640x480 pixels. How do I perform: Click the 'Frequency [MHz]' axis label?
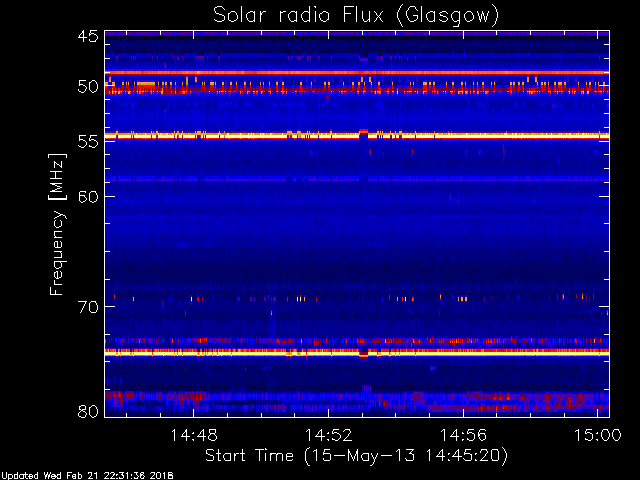tap(57, 224)
